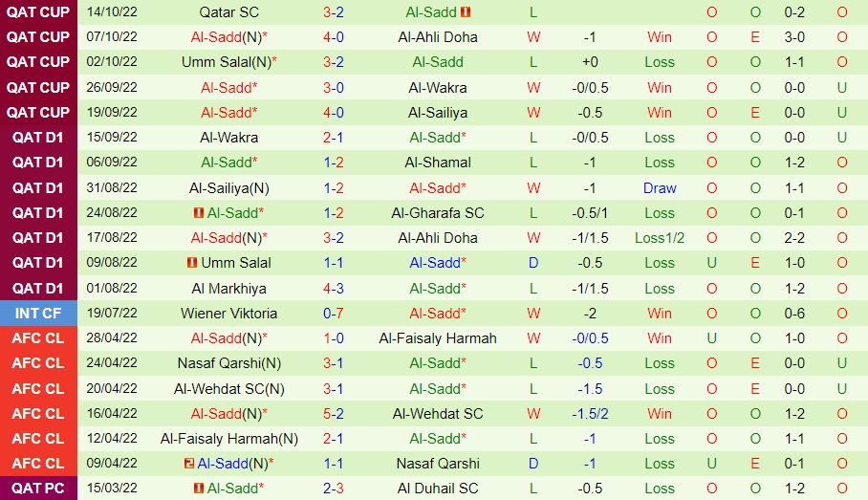Open the Qatar SC team link
Image resolution: width=868 pixels, height=500 pixels.
tap(228, 12)
